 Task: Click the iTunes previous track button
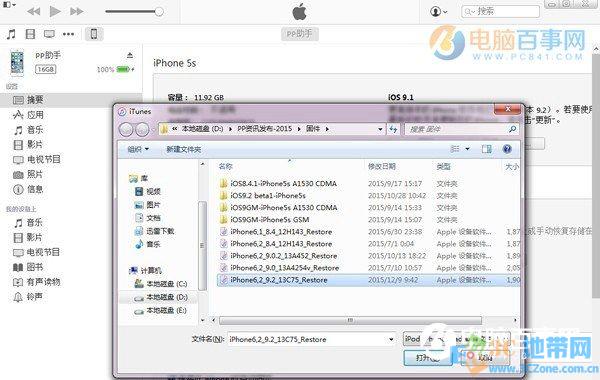tap(34, 11)
